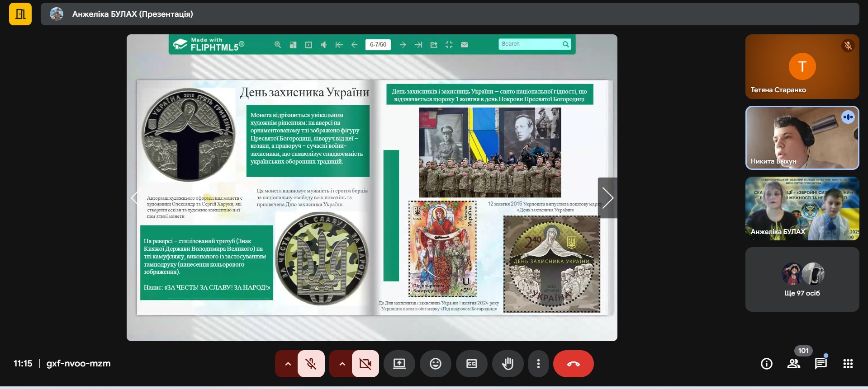
Task: Open the chat panel
Action: click(x=821, y=364)
